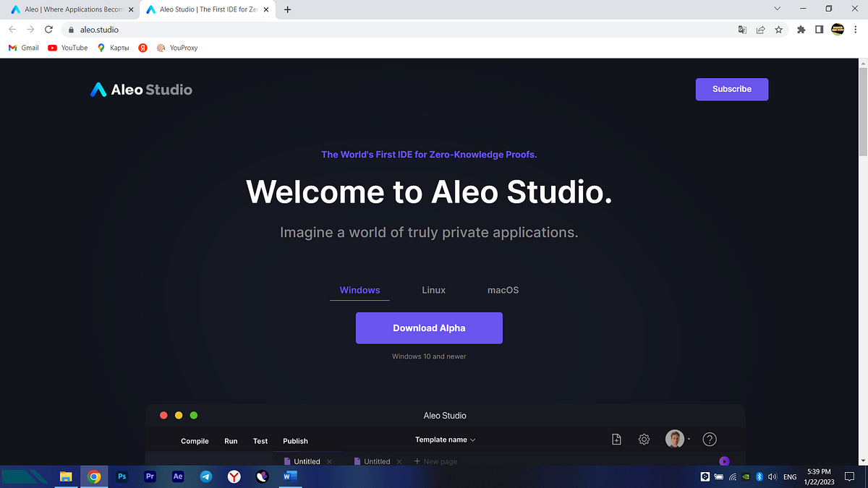Open Chrome's tab search chevron
This screenshot has width=868, height=488.
pos(777,8)
